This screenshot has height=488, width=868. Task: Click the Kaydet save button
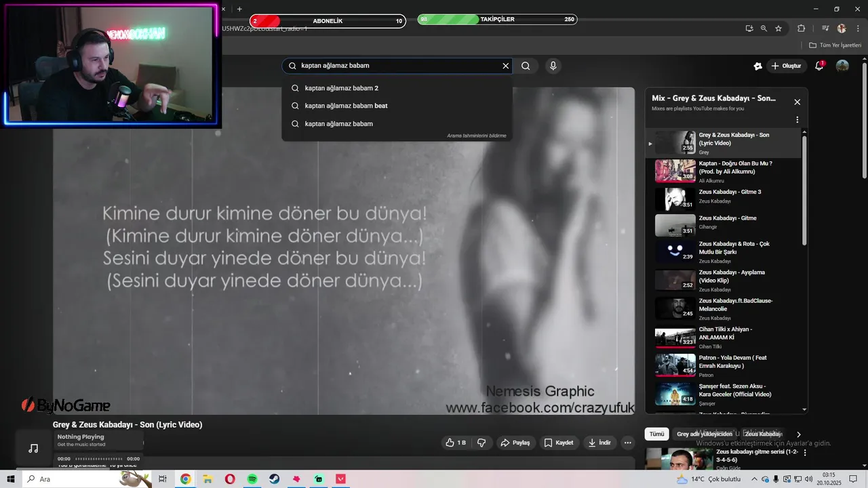[x=559, y=443]
